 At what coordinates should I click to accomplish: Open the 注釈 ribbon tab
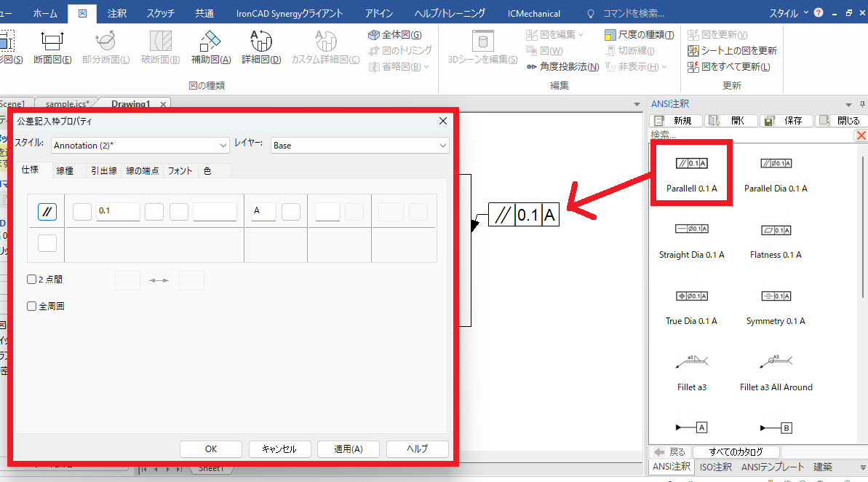pos(116,13)
